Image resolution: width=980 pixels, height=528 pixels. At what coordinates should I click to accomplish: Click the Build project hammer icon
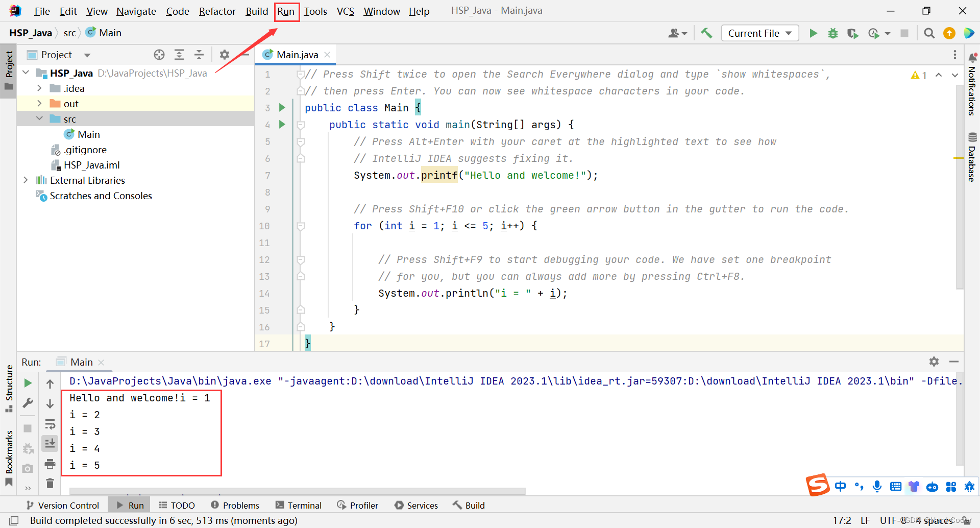tap(706, 33)
